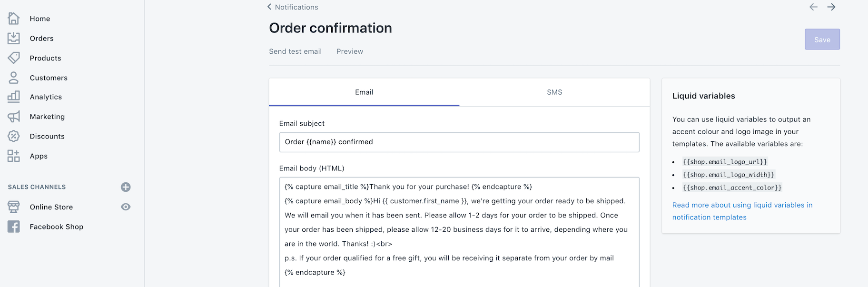Click the Marketing megaphone icon

(x=14, y=117)
